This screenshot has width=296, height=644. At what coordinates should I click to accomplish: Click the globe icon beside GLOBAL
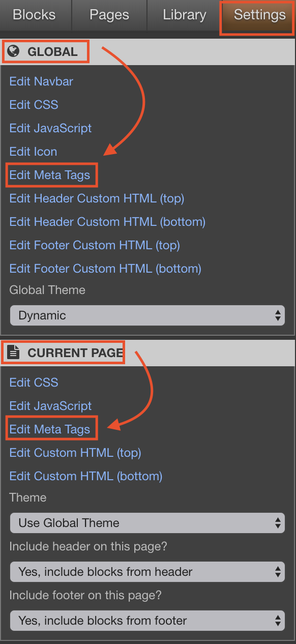[14, 51]
